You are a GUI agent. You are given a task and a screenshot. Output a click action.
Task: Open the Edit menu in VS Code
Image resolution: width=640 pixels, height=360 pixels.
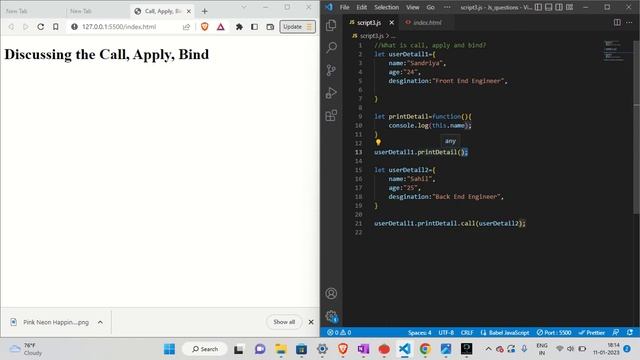(x=362, y=7)
